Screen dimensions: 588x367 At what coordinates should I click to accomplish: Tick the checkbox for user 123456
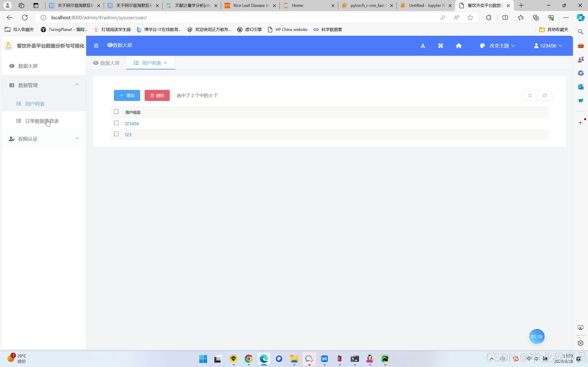(x=116, y=123)
